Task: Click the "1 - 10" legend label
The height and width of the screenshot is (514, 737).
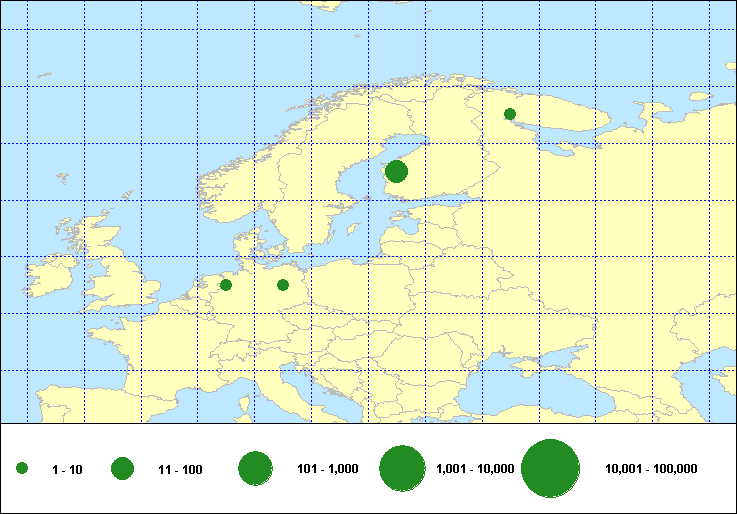Action: point(67,469)
